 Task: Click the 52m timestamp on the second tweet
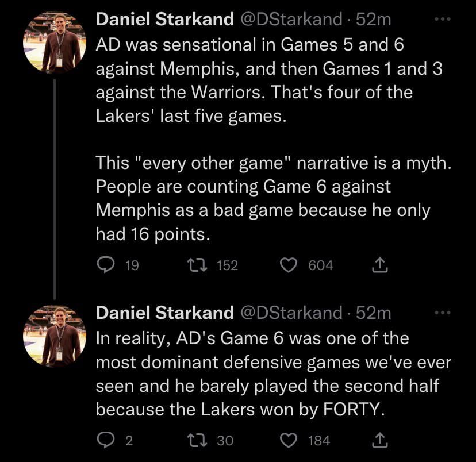tap(374, 313)
